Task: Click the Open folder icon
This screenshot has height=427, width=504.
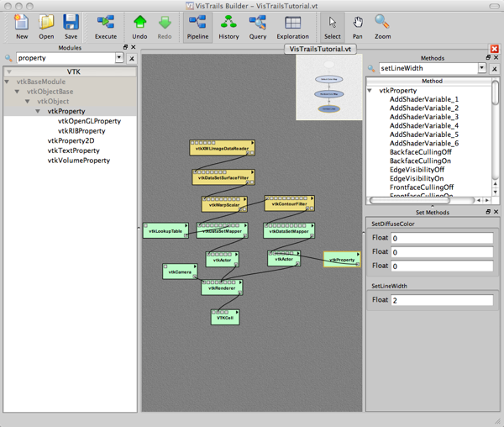Action: [x=46, y=24]
